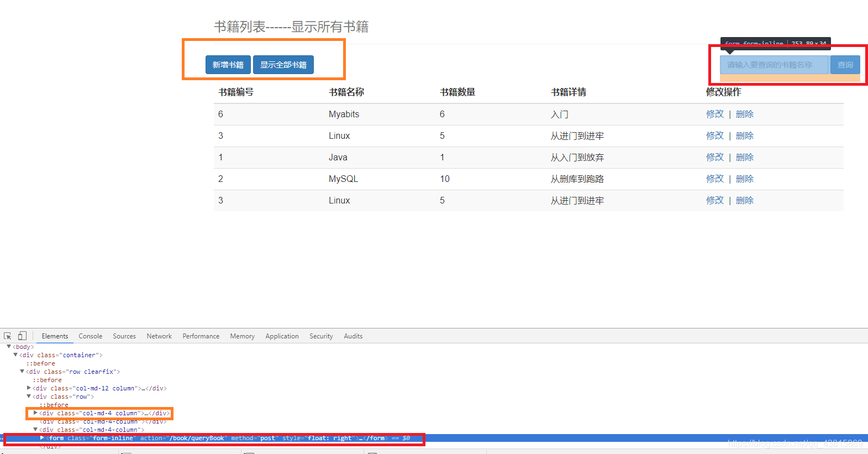Click the 从入门到放弃 detail cell
The image size is (868, 454).
tap(577, 157)
